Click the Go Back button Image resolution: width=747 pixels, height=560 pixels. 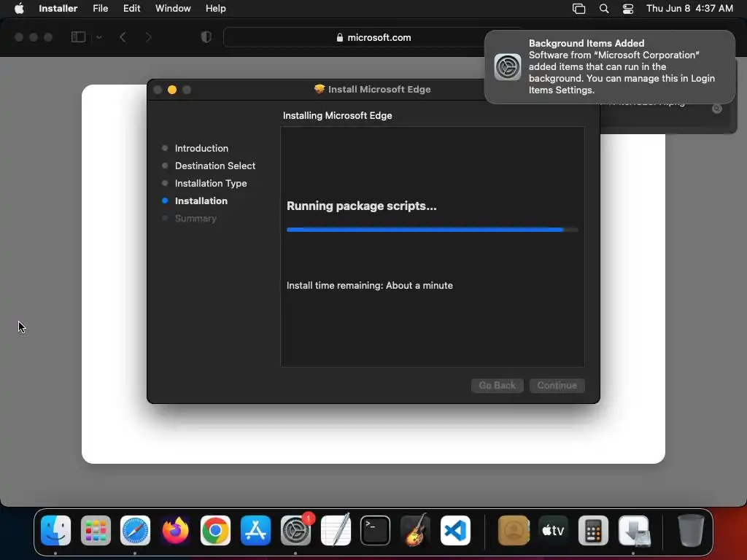pos(497,385)
